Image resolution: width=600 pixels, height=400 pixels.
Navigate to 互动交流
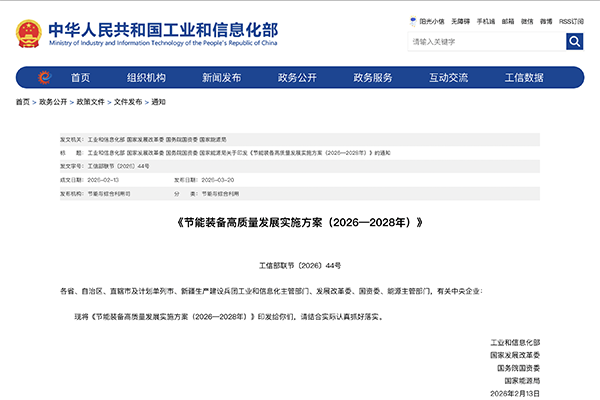449,77
